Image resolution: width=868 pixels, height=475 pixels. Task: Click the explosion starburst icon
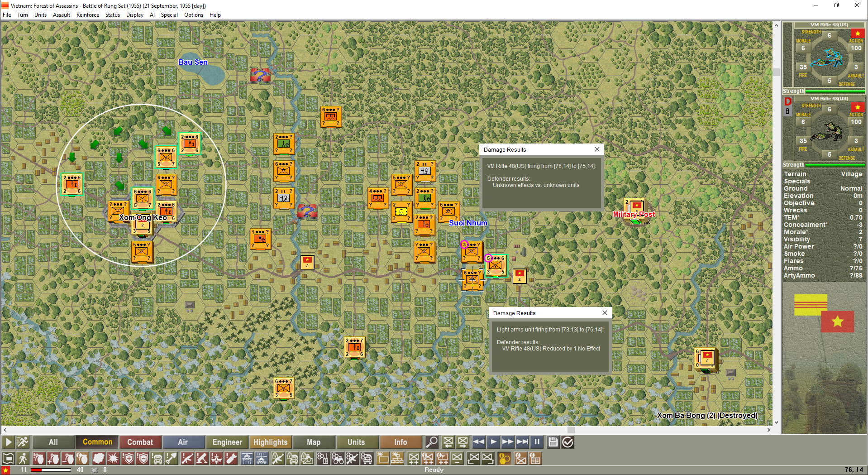tap(113, 459)
